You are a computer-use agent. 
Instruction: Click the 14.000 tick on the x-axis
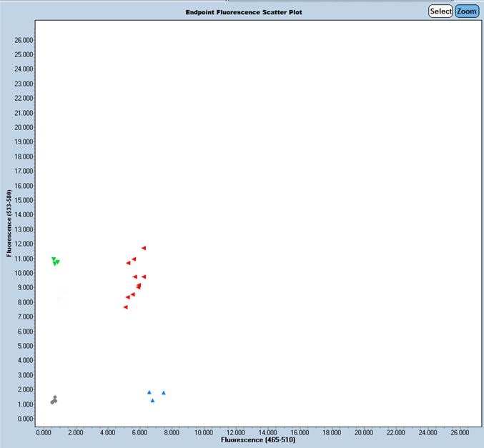click(x=267, y=432)
